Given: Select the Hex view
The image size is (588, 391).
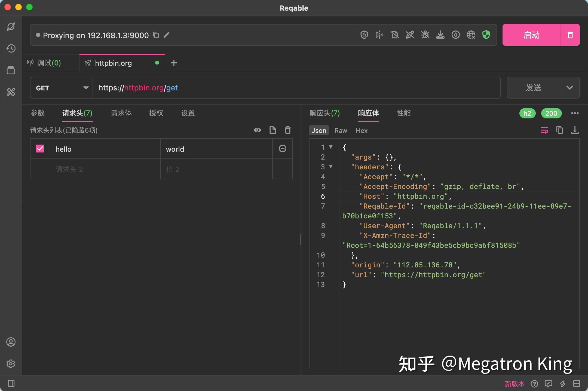Looking at the screenshot, I should click(x=362, y=130).
